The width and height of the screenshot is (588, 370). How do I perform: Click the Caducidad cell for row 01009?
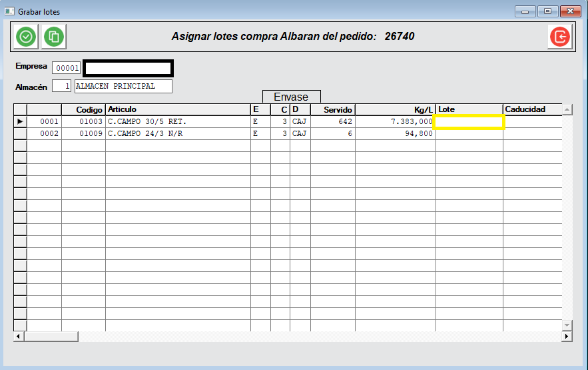click(x=533, y=133)
